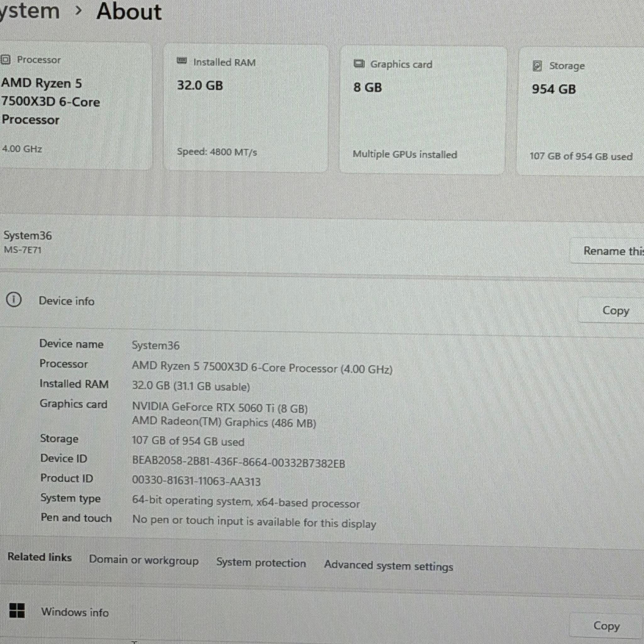Viewport: 644px width, 644px height.
Task: Click the System type label
Action: (x=70, y=498)
